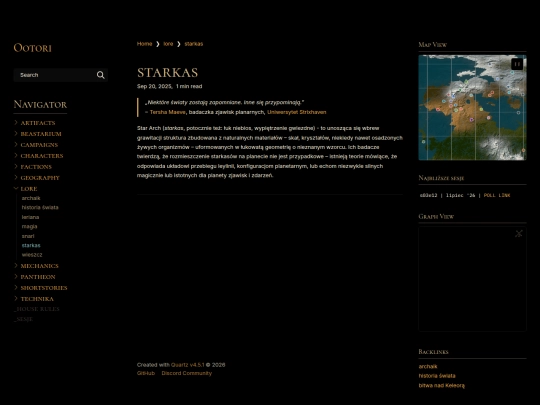Open the Beastarium folder label
The height and width of the screenshot is (405, 540).
click(41, 134)
